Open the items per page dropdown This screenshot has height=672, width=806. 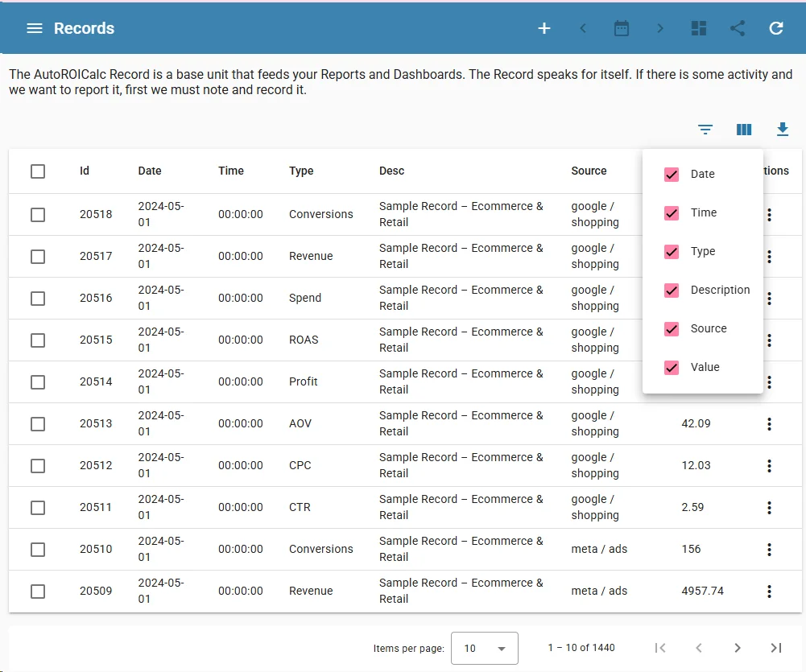pos(484,648)
